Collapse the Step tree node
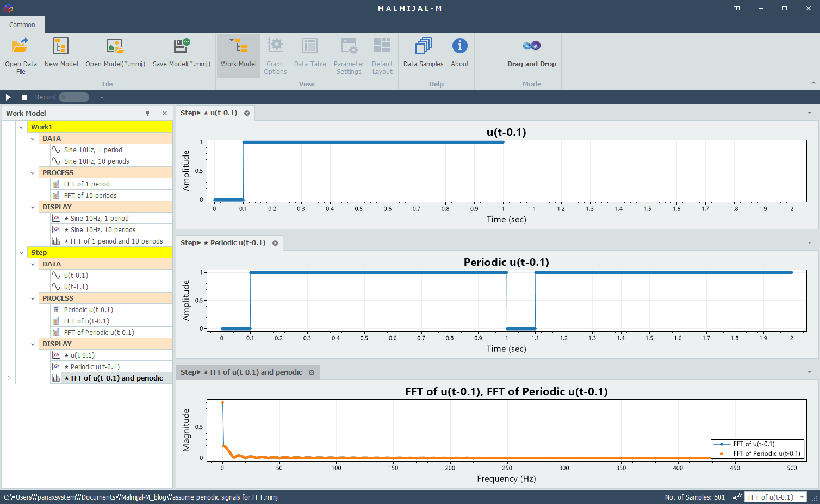 21,253
